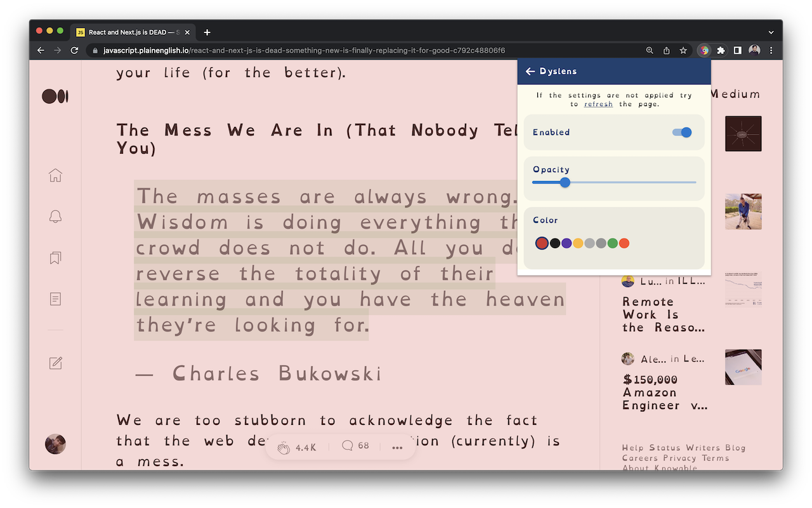Open Medium stories icon
The height and width of the screenshot is (508, 812).
[x=55, y=298]
